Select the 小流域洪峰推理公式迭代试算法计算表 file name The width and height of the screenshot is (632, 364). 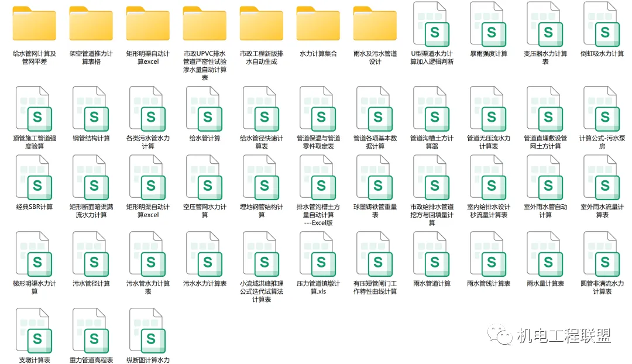262,291
